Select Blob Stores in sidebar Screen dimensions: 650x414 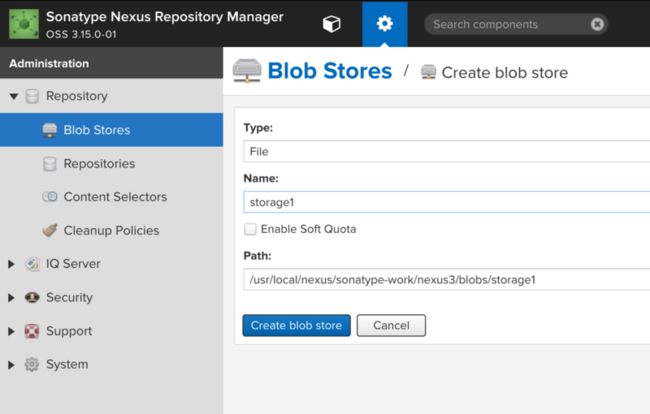111,130
